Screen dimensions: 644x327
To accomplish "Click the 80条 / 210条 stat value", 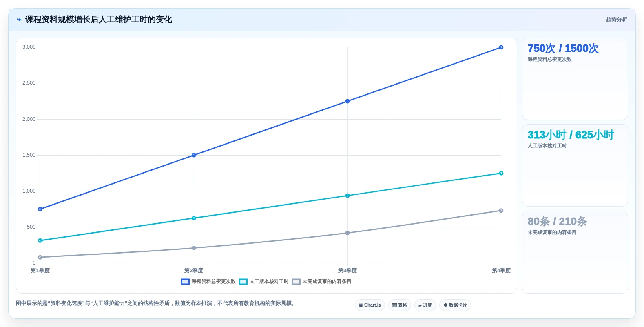I will click(557, 222).
